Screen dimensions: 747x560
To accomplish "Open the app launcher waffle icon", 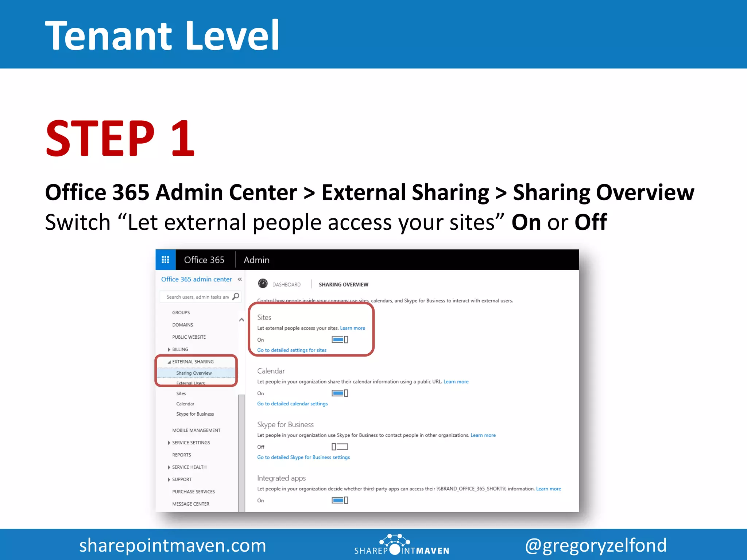I will click(x=166, y=260).
